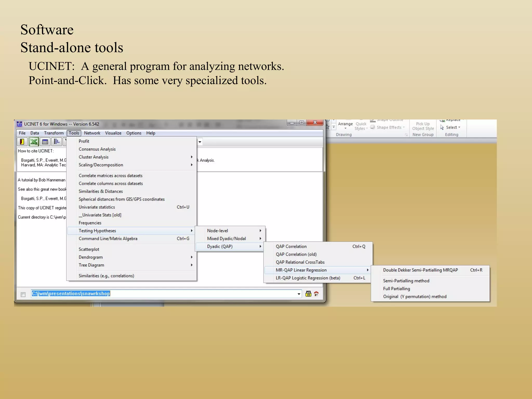532x399 pixels.
Task: Expand the Dendrogram submenu
Action: 131,257
